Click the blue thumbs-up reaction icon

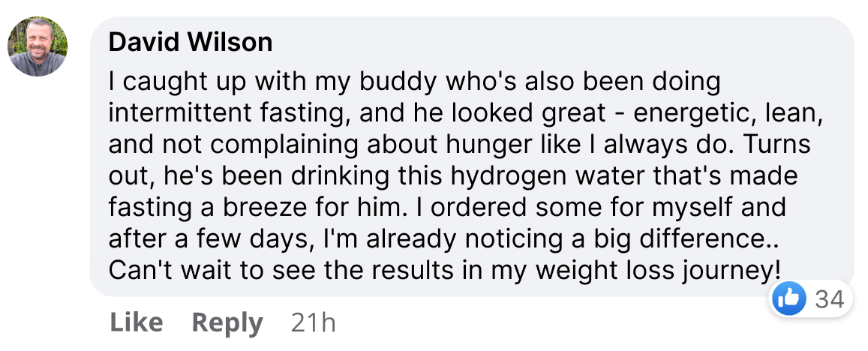(x=788, y=299)
